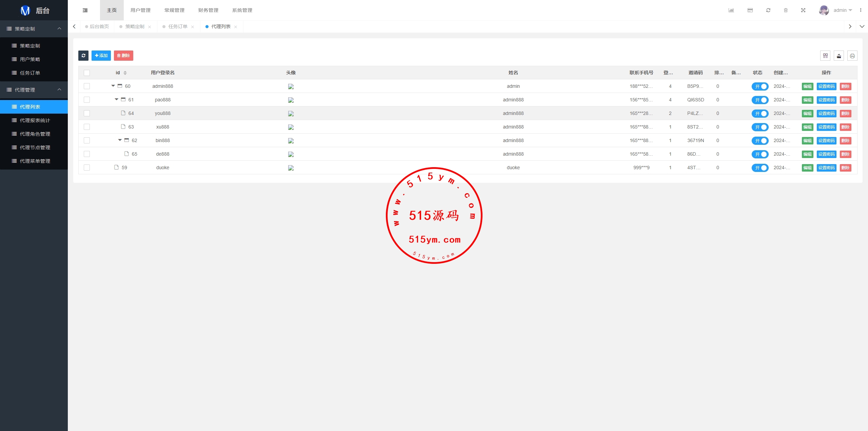Click the refresh icon above the table
Image resolution: width=868 pixels, height=431 pixels.
pyautogui.click(x=83, y=56)
